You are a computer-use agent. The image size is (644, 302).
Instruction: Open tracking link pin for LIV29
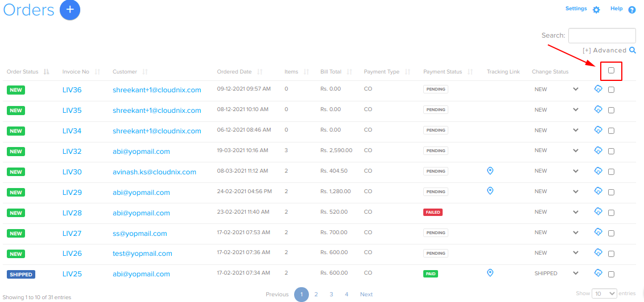point(490,191)
